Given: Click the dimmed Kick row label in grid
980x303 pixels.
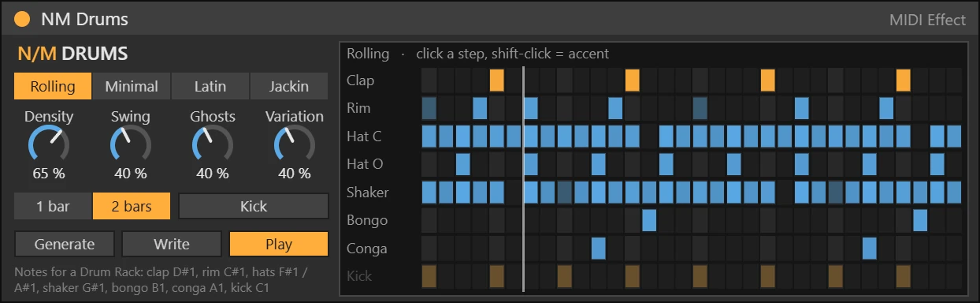Looking at the screenshot, I should (x=359, y=276).
